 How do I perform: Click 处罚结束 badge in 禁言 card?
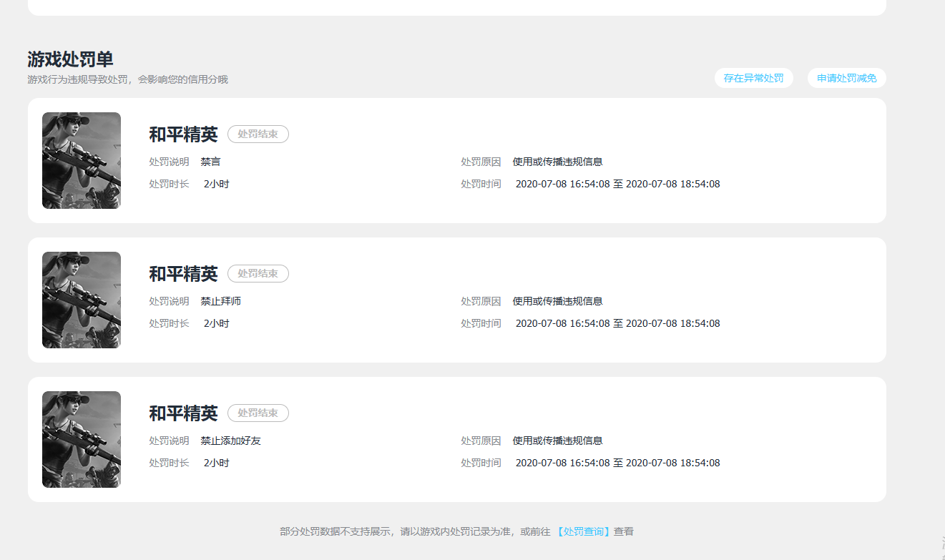[x=258, y=134]
